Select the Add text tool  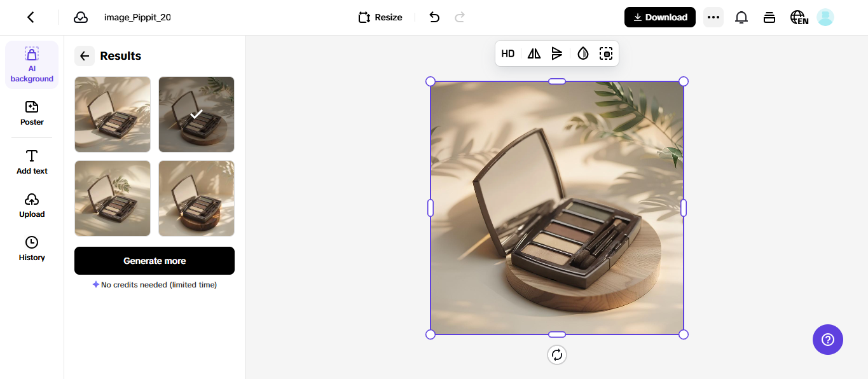point(31,162)
